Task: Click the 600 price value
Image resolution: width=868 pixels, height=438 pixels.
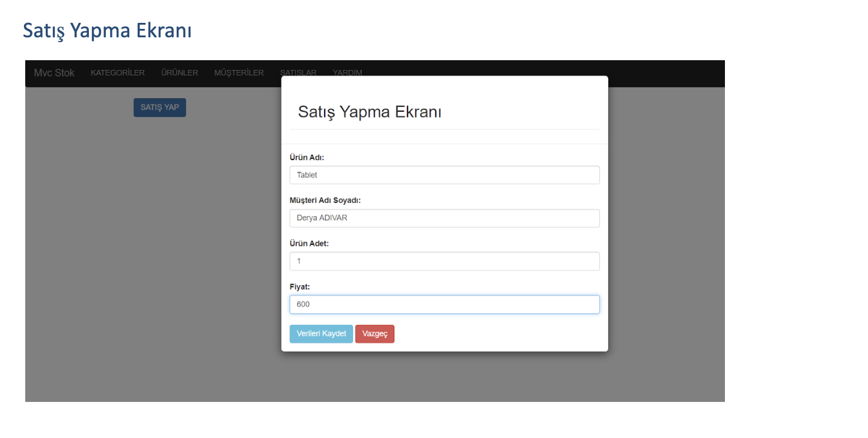Action: click(x=302, y=304)
